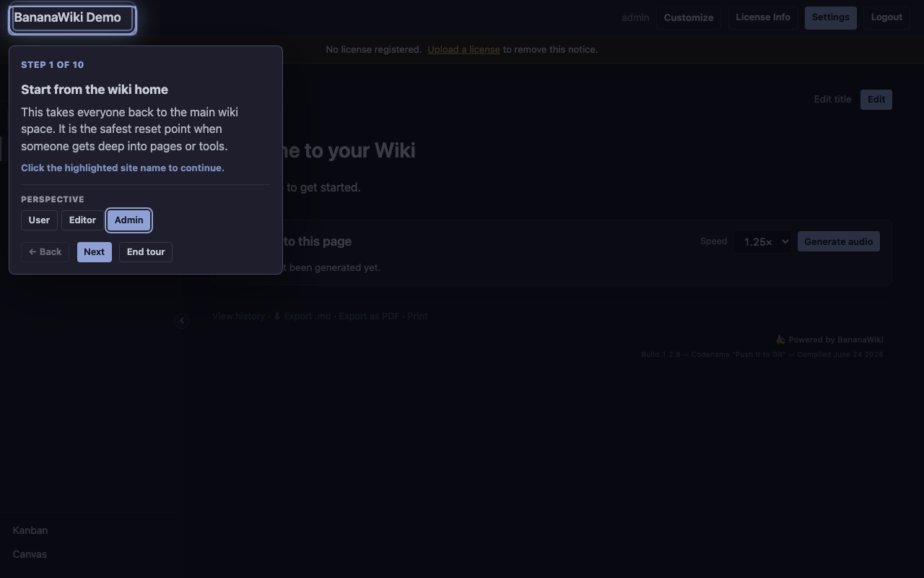Click Edit title link

click(x=832, y=100)
